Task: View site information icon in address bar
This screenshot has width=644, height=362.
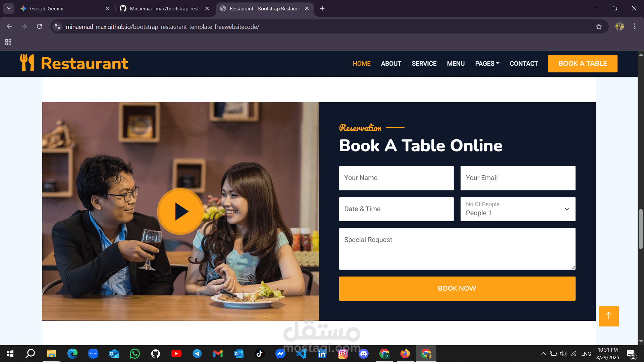Action: (x=57, y=26)
